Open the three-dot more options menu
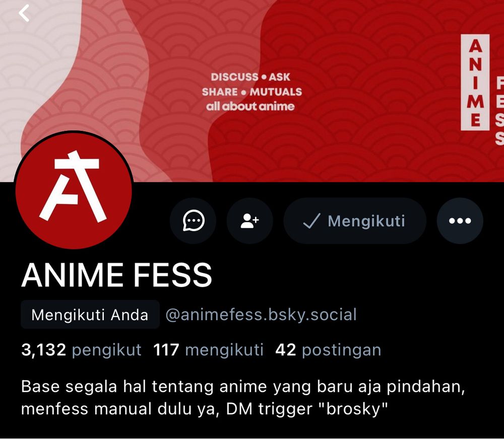Screen dimensions: 504x439 click(x=460, y=221)
